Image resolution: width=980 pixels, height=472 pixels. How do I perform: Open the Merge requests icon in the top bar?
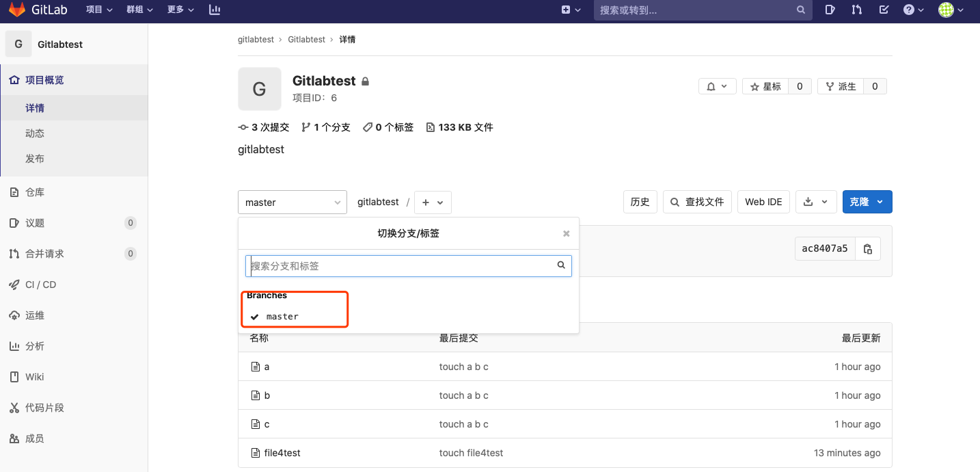coord(857,10)
